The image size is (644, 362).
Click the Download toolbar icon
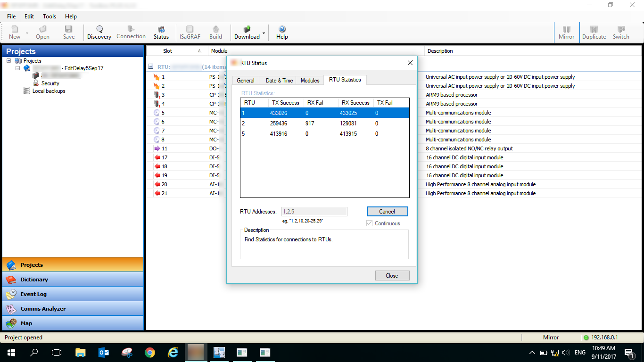247,33
